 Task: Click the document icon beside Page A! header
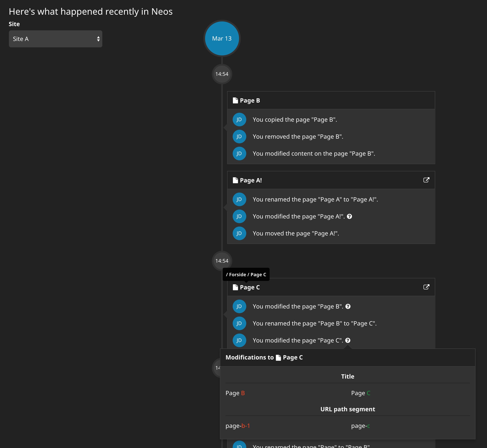235,180
